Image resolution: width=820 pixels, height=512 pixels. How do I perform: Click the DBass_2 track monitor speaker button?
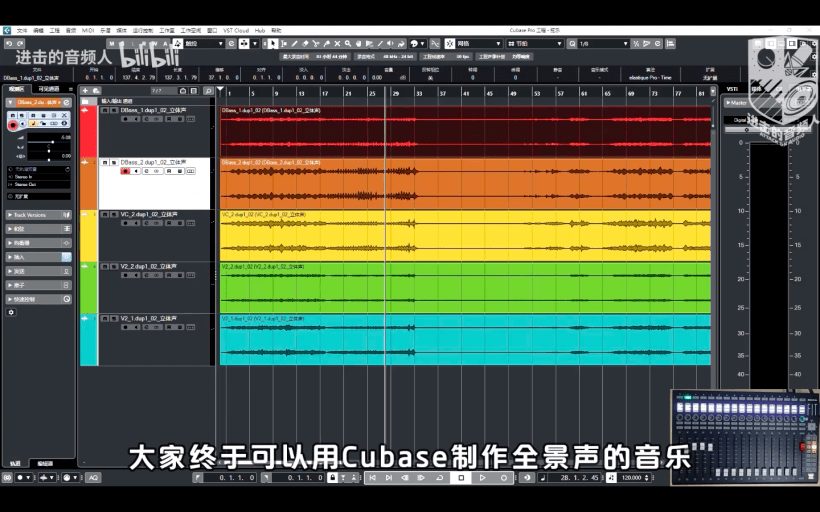[136, 171]
